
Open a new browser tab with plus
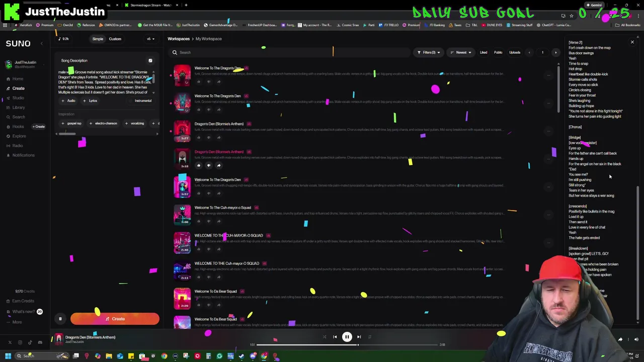coord(186,5)
